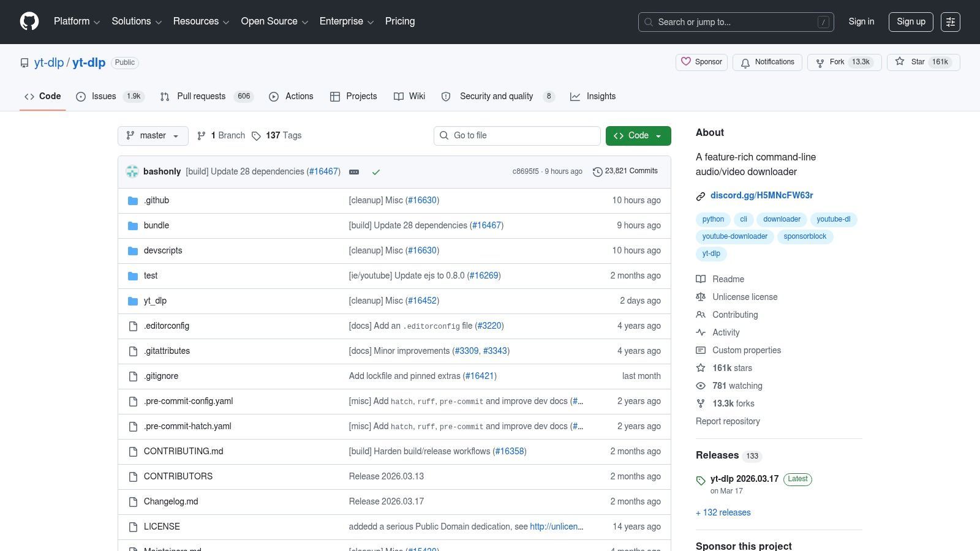
Task: Open Notifications bell button
Action: coord(767,62)
